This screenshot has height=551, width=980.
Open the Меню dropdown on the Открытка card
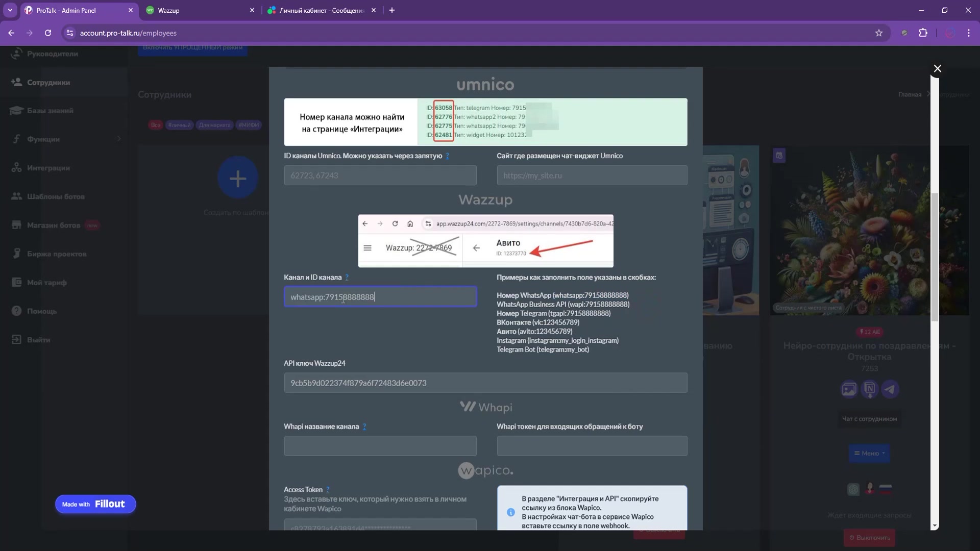870,453
